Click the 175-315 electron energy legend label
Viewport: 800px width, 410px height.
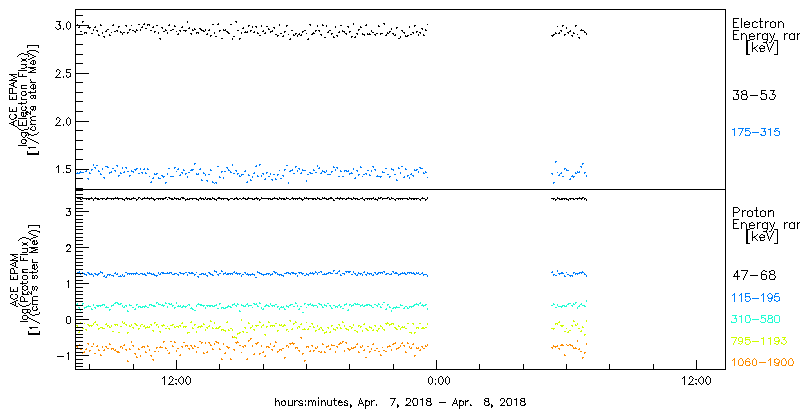click(x=756, y=133)
